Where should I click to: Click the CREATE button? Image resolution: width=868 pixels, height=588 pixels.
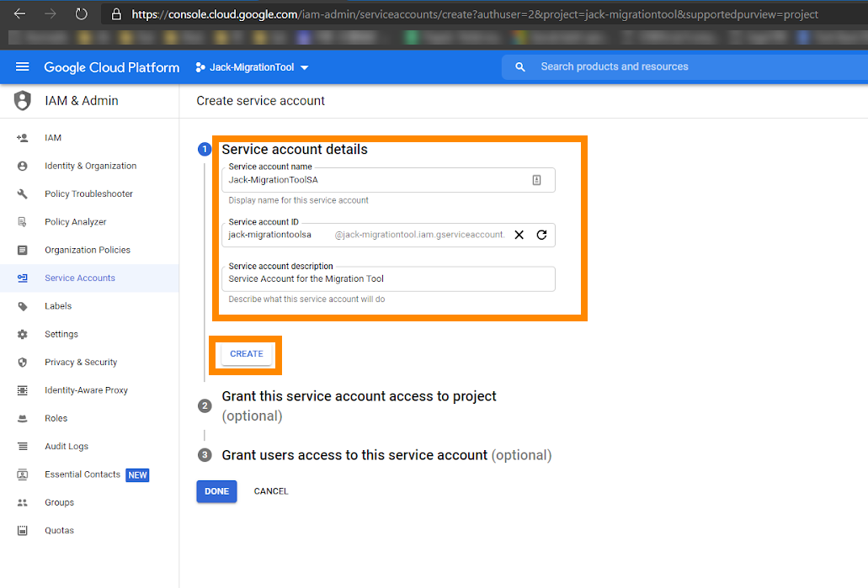pos(247,354)
